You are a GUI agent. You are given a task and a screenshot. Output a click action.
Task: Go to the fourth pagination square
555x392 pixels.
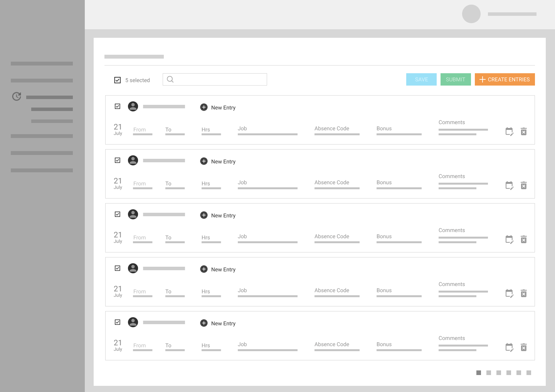pos(509,373)
